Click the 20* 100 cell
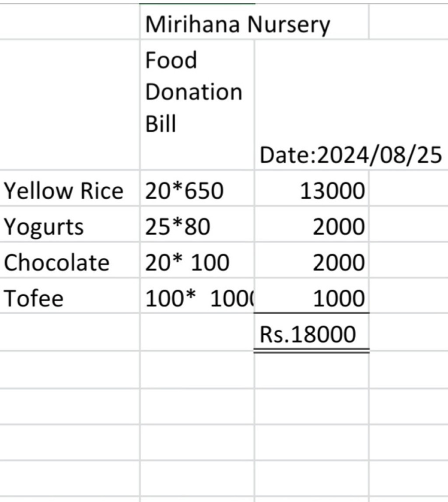Screen dimensions: 448x502 coord(197,260)
